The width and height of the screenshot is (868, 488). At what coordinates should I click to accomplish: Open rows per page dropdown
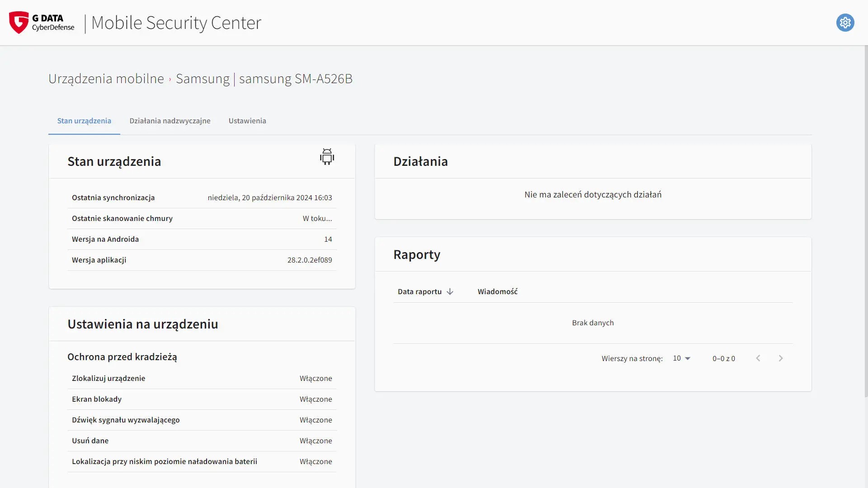pos(682,358)
